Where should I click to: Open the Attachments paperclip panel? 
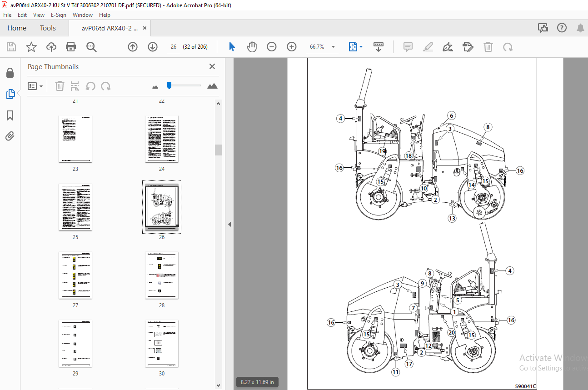(x=10, y=136)
